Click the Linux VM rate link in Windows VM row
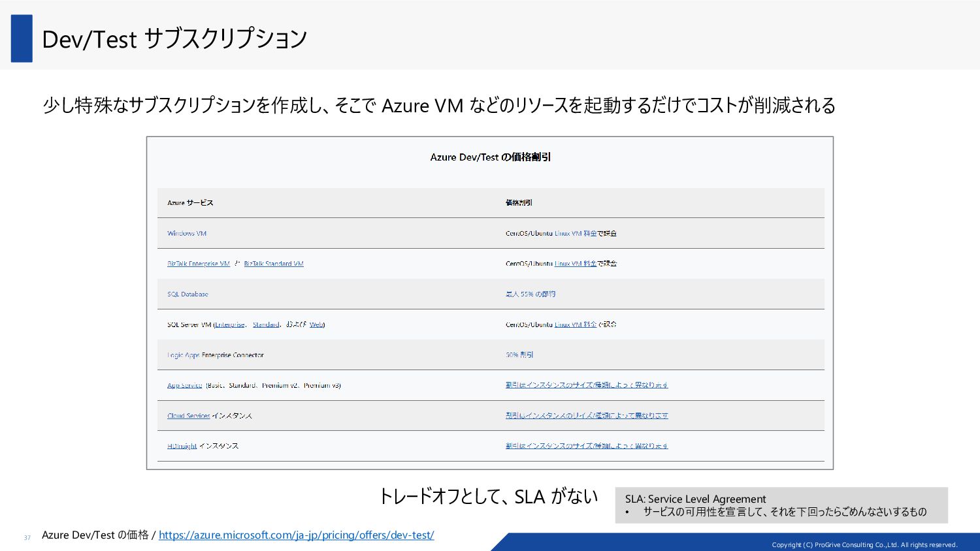Screen dimensions: 980x551 point(576,233)
